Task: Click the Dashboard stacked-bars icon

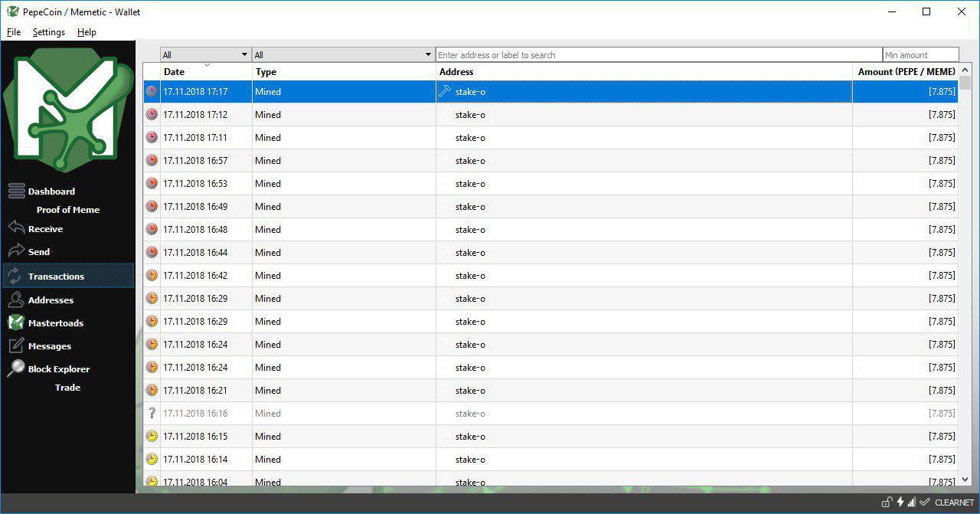Action: click(x=17, y=191)
